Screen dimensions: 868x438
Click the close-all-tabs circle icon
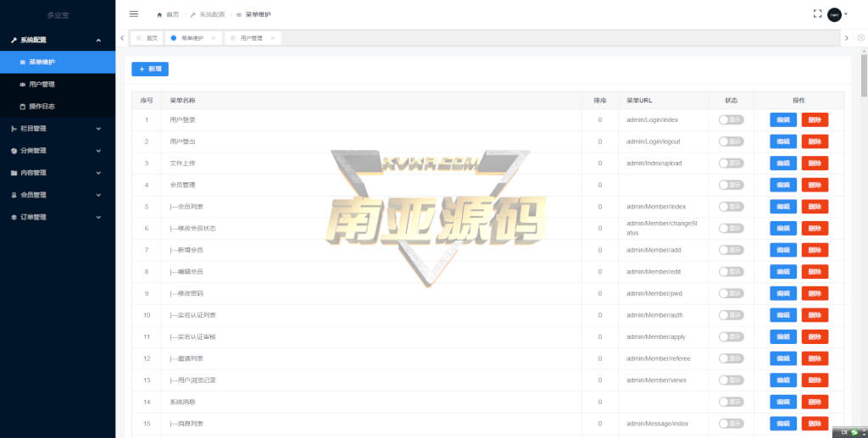(x=861, y=37)
